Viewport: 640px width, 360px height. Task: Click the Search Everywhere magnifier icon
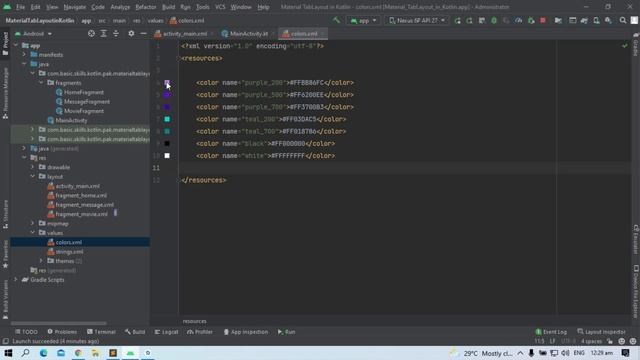[x=622, y=20]
